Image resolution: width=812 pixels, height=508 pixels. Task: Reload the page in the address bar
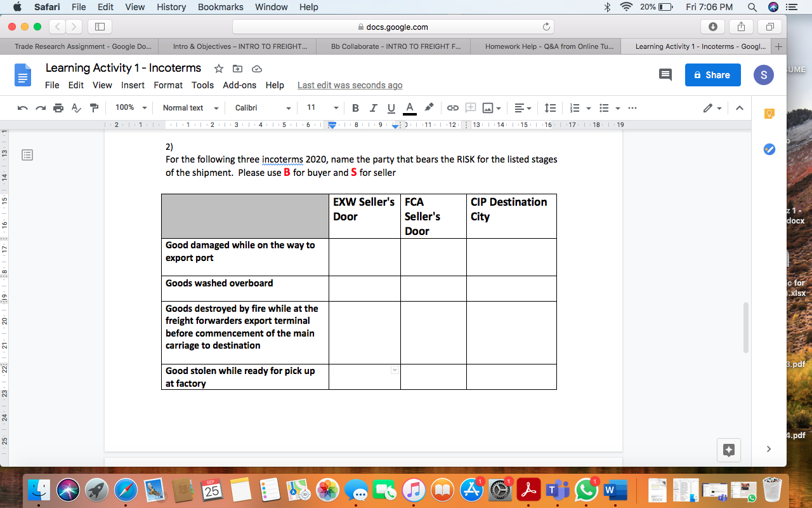546,27
